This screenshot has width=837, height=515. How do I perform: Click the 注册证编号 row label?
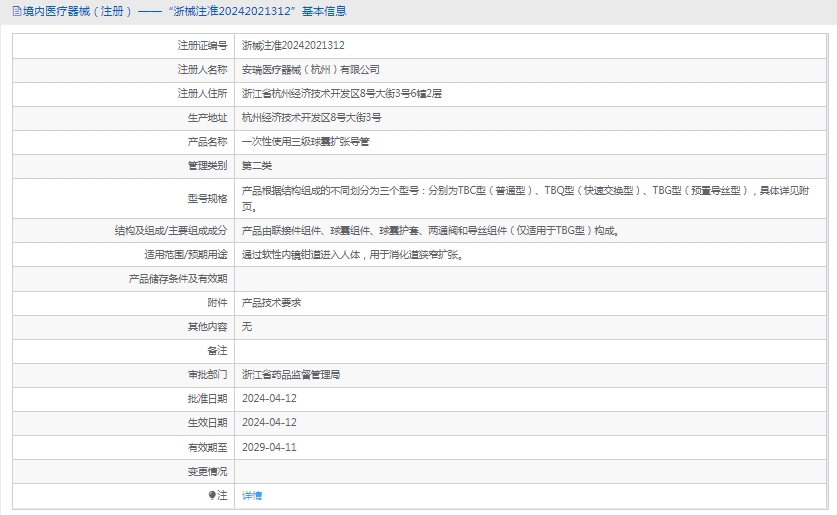click(202, 46)
